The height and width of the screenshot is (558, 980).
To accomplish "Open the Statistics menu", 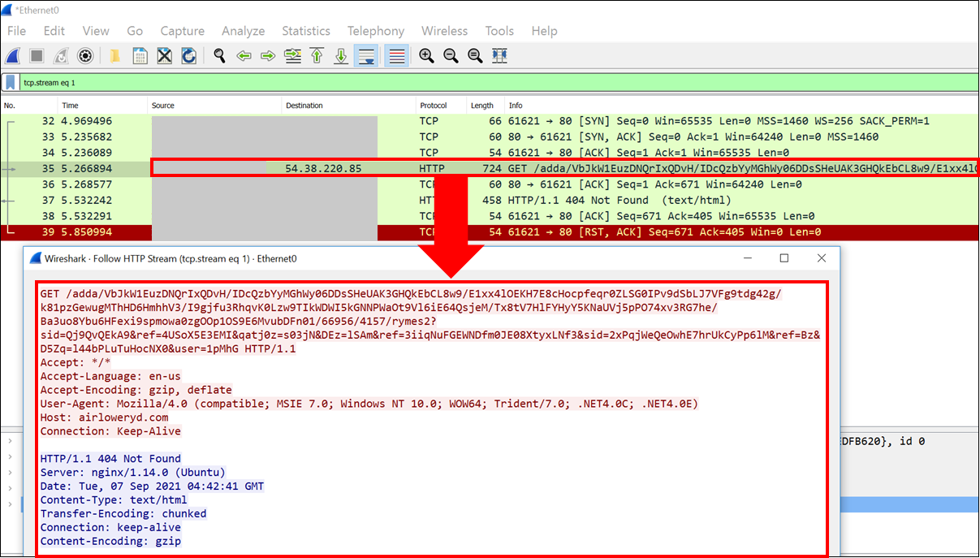I will point(305,31).
